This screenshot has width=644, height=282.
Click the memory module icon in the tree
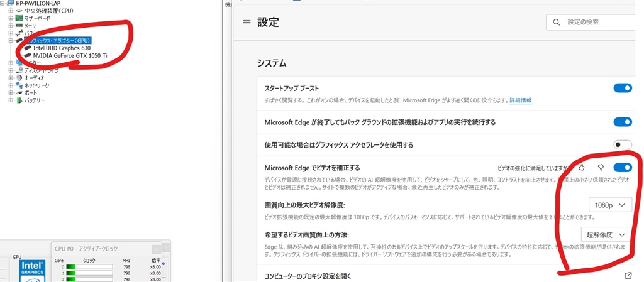[x=19, y=25]
